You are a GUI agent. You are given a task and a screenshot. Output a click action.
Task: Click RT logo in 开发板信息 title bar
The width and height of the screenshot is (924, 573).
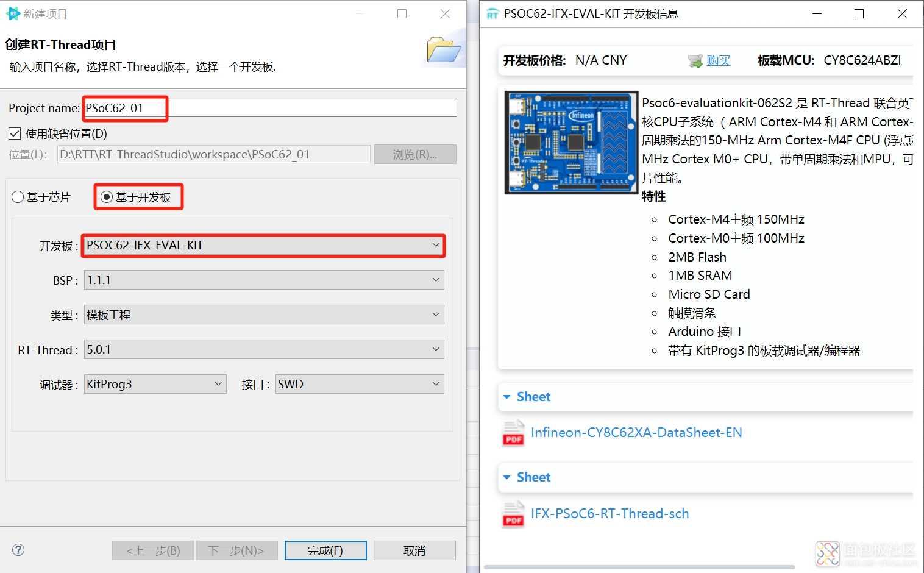[x=492, y=14]
